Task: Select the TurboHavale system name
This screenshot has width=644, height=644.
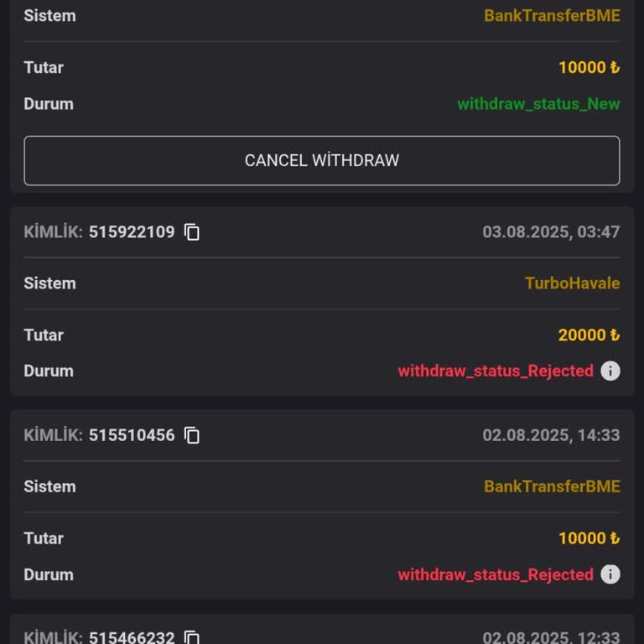Action: (x=572, y=283)
